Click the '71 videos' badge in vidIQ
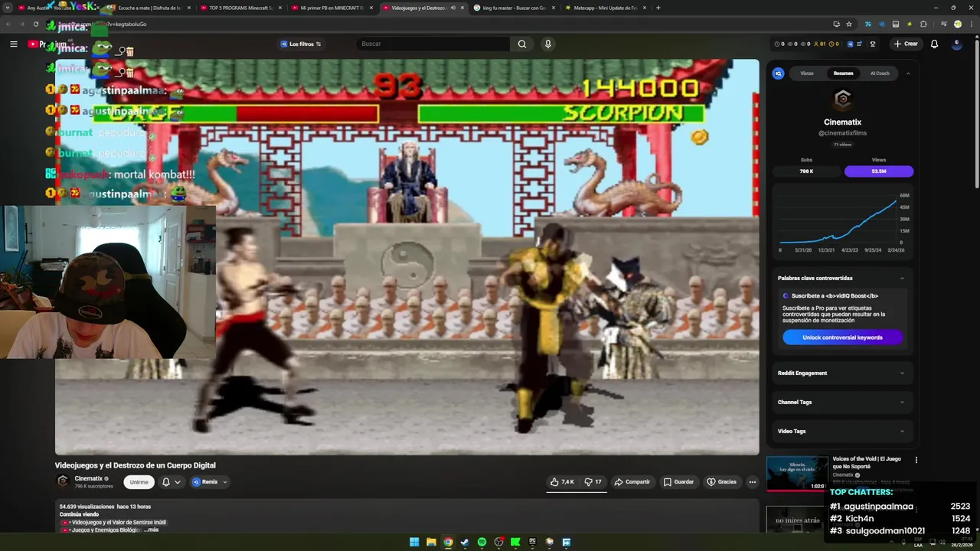 tap(842, 145)
